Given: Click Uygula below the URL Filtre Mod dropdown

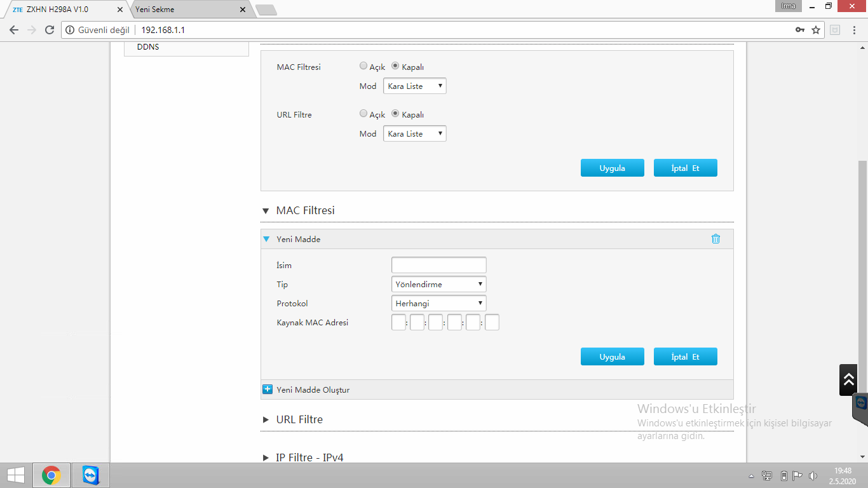Looking at the screenshot, I should click(613, 168).
